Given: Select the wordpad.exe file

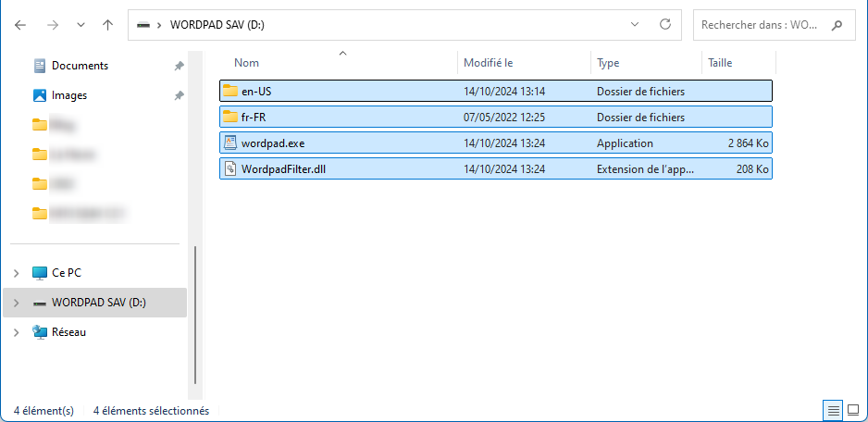Looking at the screenshot, I should (495, 143).
